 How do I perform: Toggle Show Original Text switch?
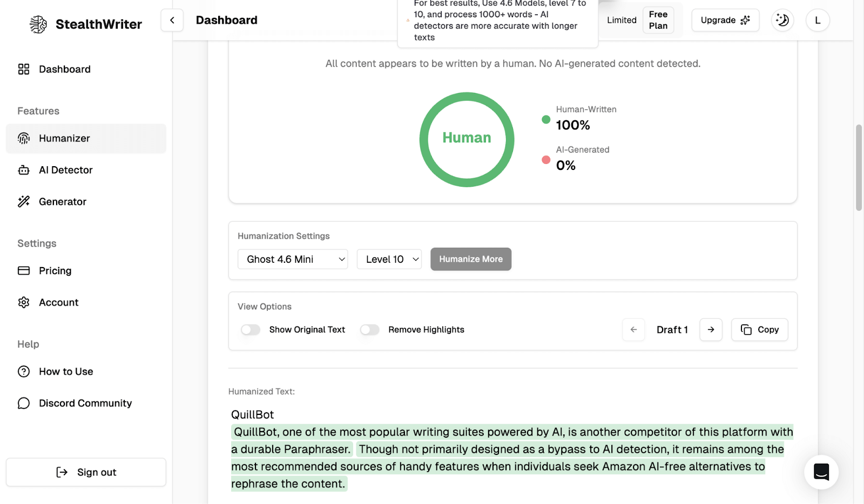251,330
